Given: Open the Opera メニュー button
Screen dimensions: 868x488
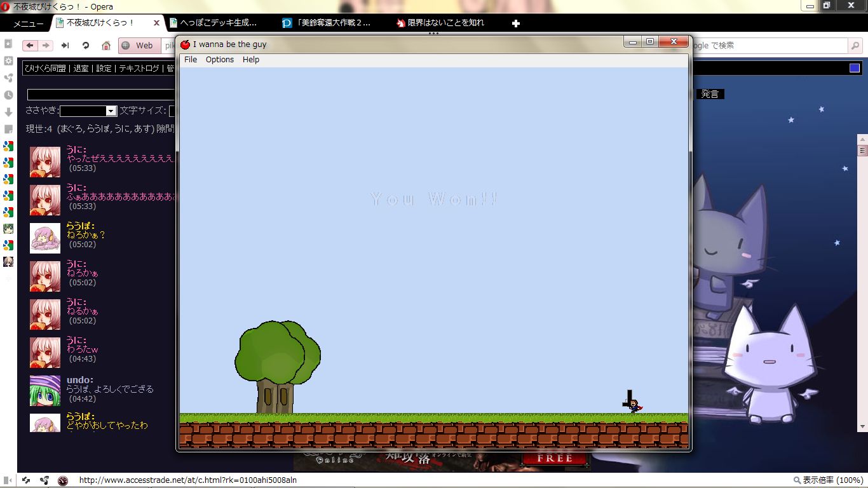Looking at the screenshot, I should pyautogui.click(x=28, y=24).
